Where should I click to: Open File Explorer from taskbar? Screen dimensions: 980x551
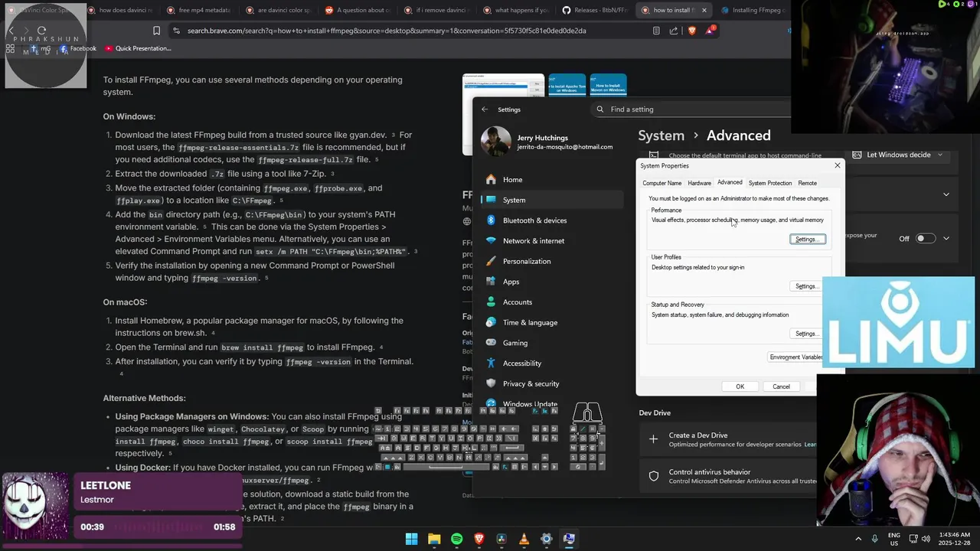434,539
